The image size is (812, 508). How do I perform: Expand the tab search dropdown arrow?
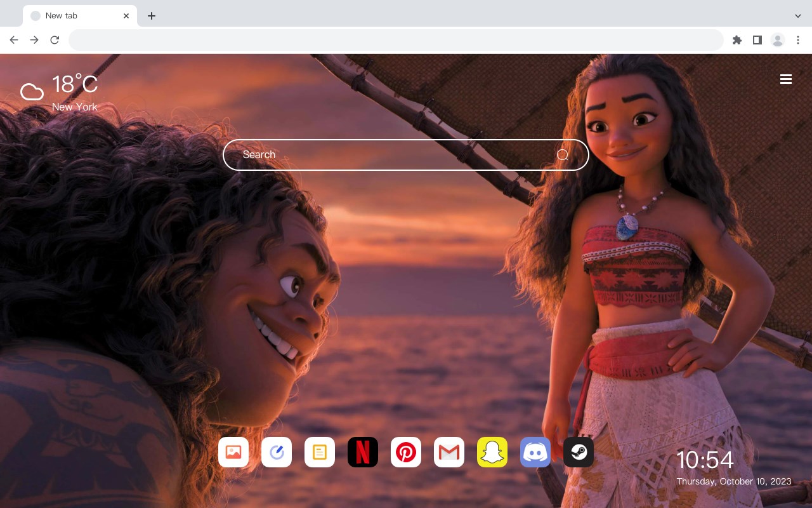tap(798, 16)
